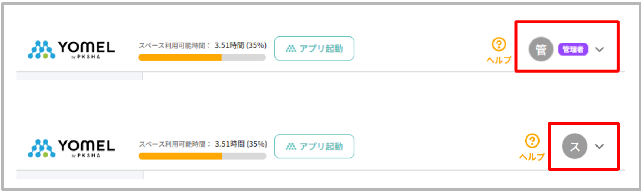
Task: Open help via question mark icon beside ス avatar
Action: pos(532,141)
